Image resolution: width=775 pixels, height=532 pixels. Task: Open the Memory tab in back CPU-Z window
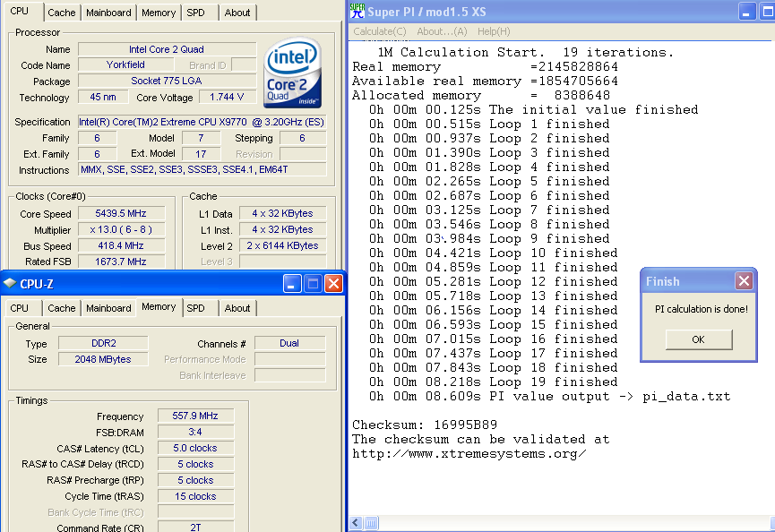[159, 13]
